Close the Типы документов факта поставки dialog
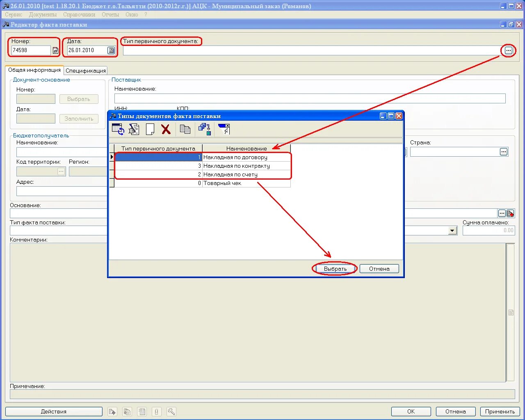This screenshot has height=420, width=525. pyautogui.click(x=399, y=116)
